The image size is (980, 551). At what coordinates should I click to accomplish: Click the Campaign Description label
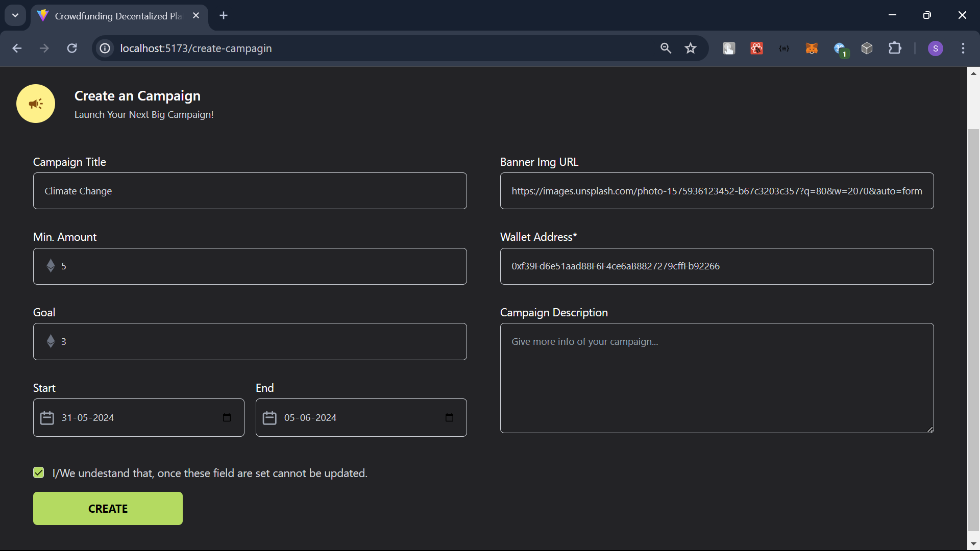pyautogui.click(x=554, y=312)
